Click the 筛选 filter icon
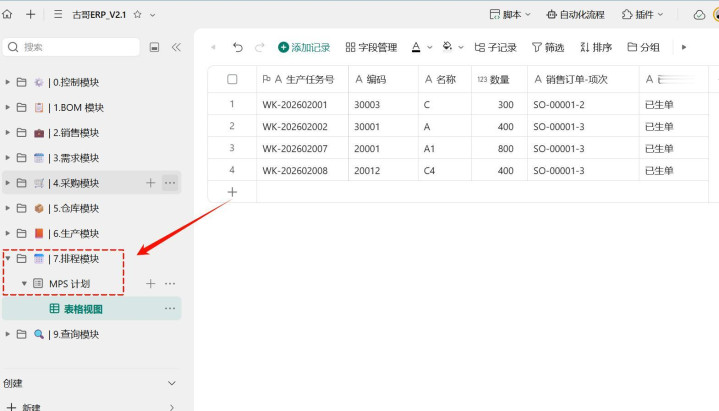Image resolution: width=719 pixels, height=411 pixels. pyautogui.click(x=547, y=47)
